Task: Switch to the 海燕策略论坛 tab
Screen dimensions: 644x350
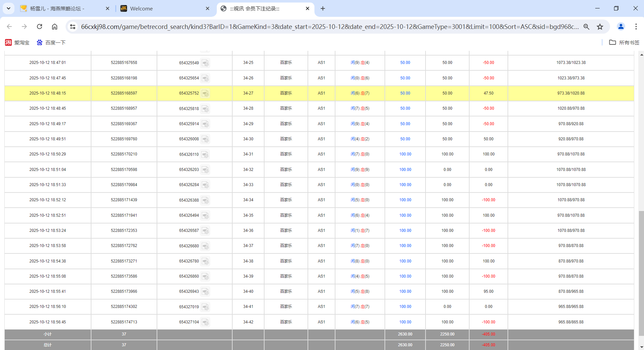Action: pyautogui.click(x=61, y=8)
